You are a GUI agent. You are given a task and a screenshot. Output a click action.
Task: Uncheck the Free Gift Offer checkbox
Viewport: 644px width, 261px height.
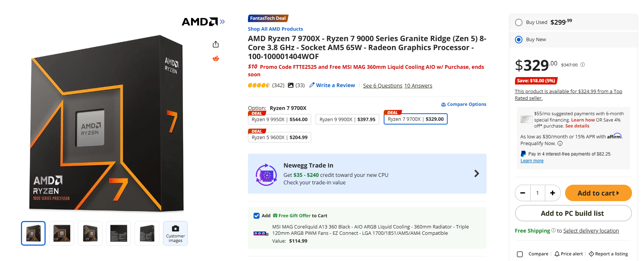coord(257,215)
